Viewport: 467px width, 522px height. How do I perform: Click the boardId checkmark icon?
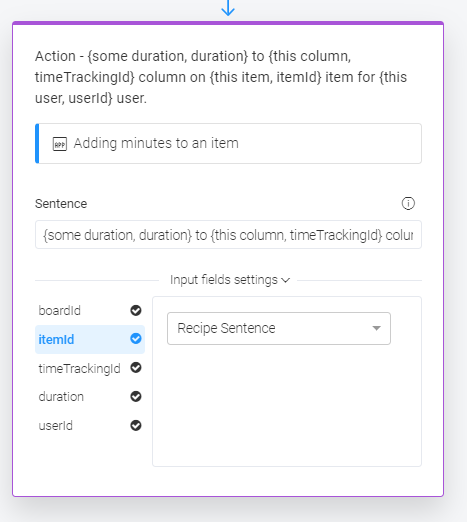136,310
